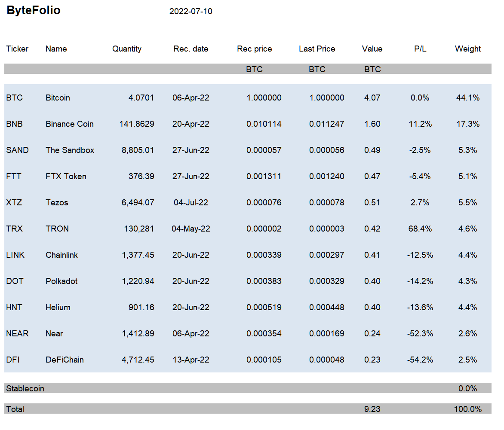504x430 pixels.
Task: Select the Quantity column header
Action: coord(126,49)
